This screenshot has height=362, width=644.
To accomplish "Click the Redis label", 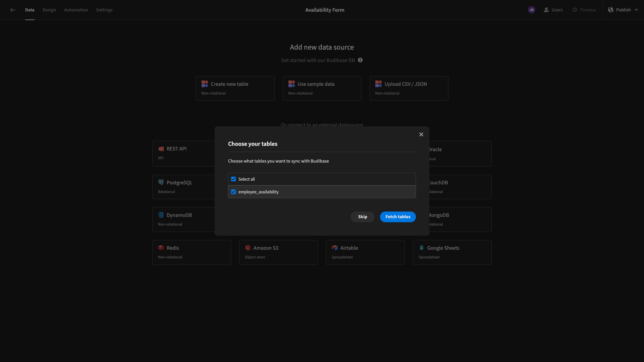I will tap(173, 248).
